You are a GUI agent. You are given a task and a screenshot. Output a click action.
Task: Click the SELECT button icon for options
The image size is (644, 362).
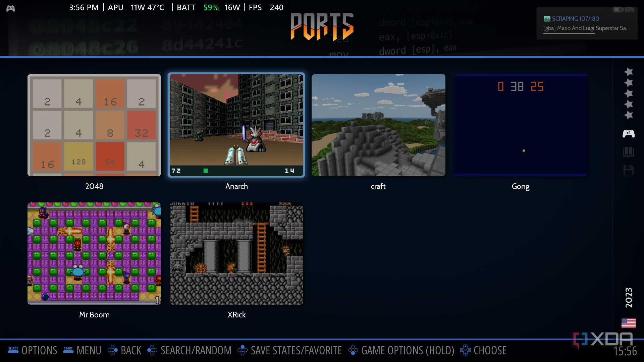pos(13,350)
